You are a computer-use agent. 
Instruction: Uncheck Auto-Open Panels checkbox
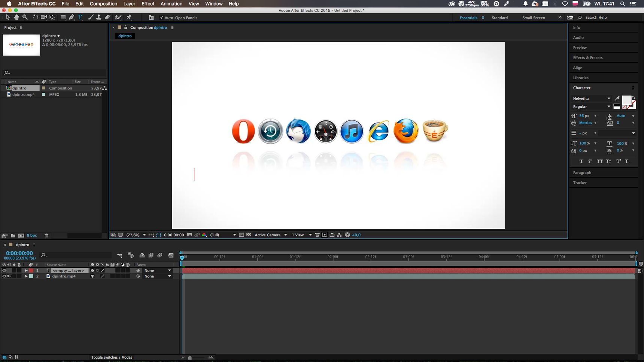[162, 18]
